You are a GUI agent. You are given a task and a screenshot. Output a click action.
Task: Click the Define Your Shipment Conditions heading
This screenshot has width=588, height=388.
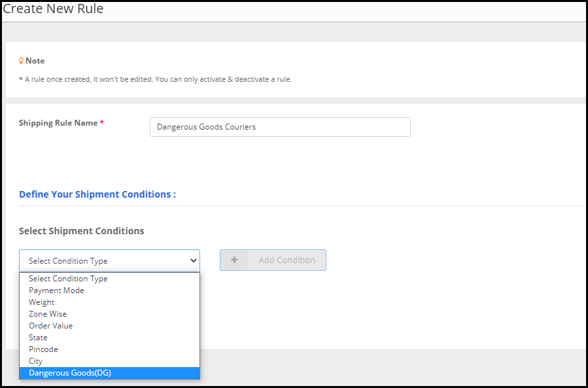tap(97, 194)
